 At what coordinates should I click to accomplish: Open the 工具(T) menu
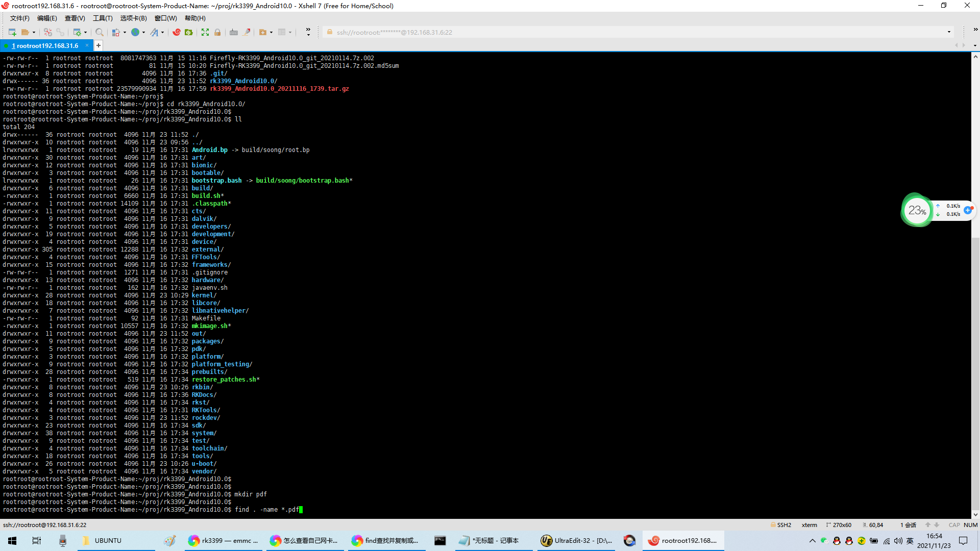(x=103, y=18)
